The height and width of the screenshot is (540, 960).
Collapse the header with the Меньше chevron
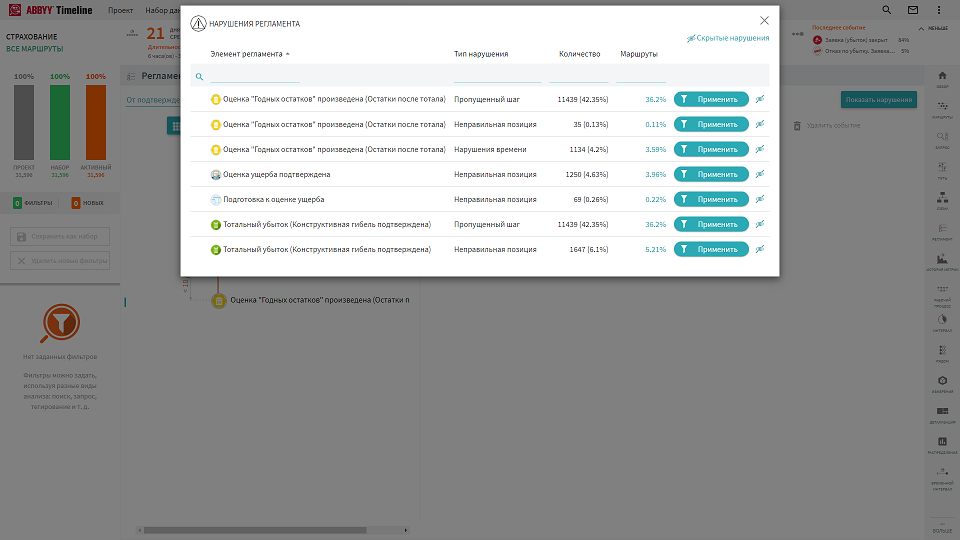[x=932, y=28]
